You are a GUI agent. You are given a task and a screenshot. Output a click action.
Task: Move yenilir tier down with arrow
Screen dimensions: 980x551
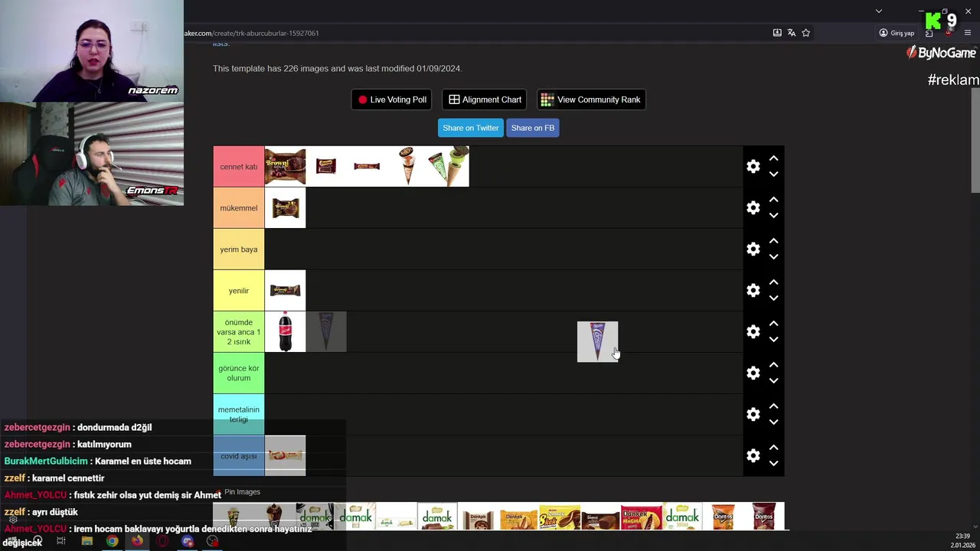[773, 298]
